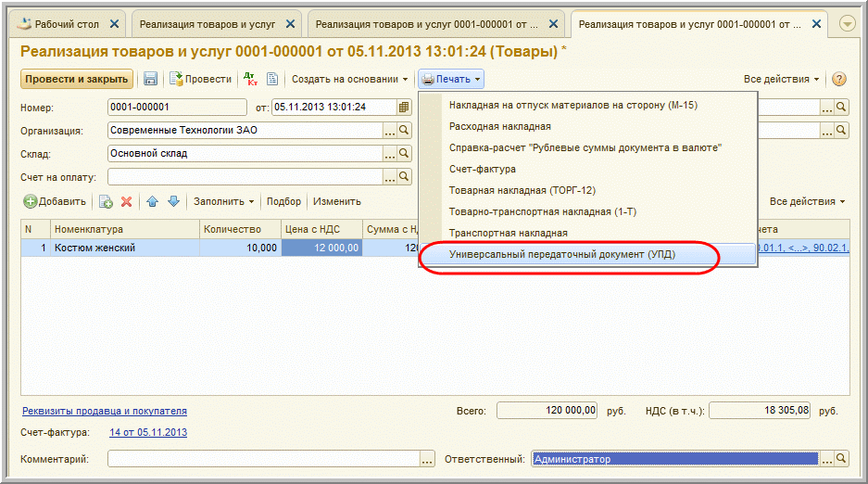This screenshot has width=868, height=484.
Task: Select Справка-расчет Рублевые суммы документа в валюте
Action: click(x=587, y=147)
